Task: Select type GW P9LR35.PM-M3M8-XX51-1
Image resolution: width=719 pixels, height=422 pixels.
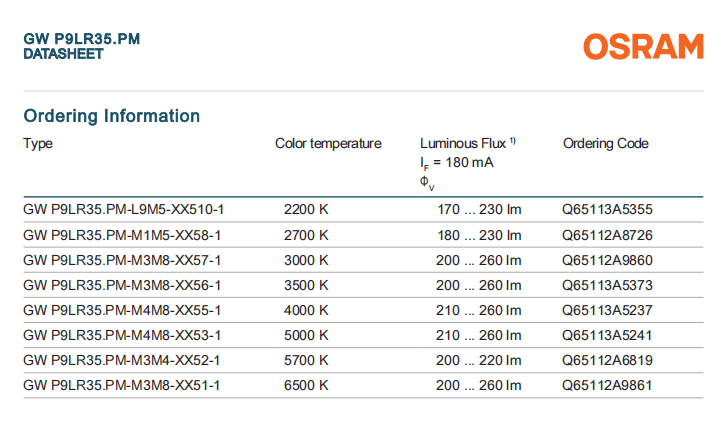Action: pos(122,385)
